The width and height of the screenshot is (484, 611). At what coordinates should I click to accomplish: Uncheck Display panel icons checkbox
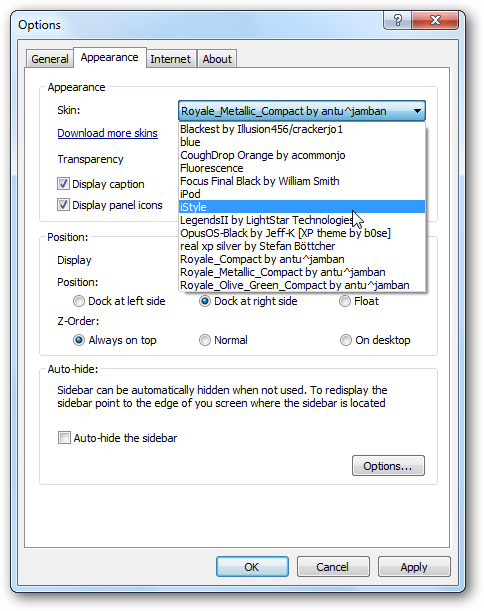click(x=63, y=205)
